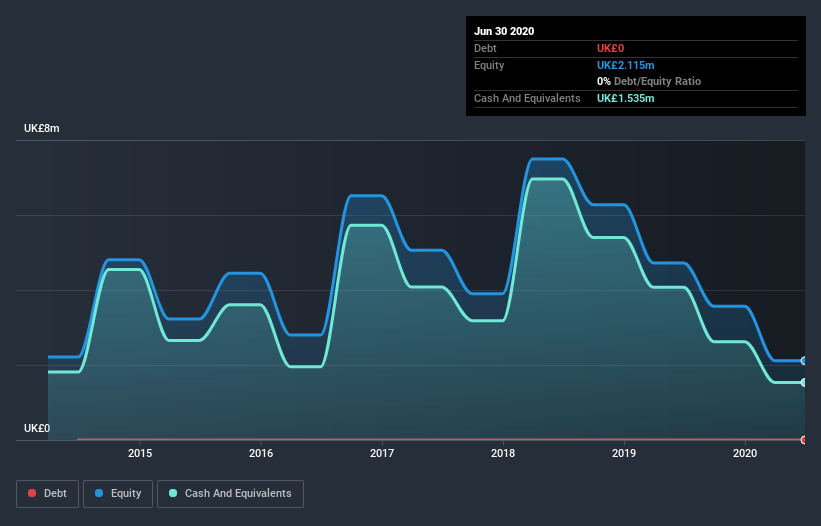The width and height of the screenshot is (821, 526).
Task: Click the UK£2.115m equity value
Action: 625,65
